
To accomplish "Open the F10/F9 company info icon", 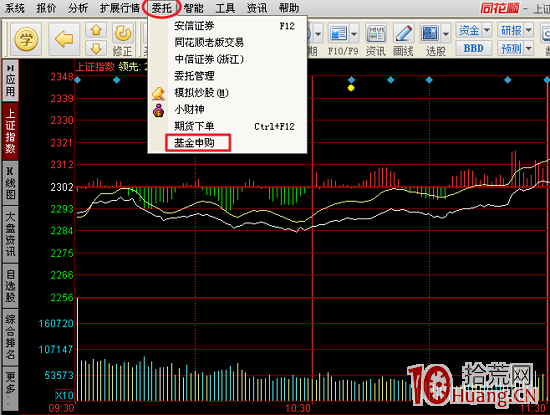I will click(x=338, y=34).
